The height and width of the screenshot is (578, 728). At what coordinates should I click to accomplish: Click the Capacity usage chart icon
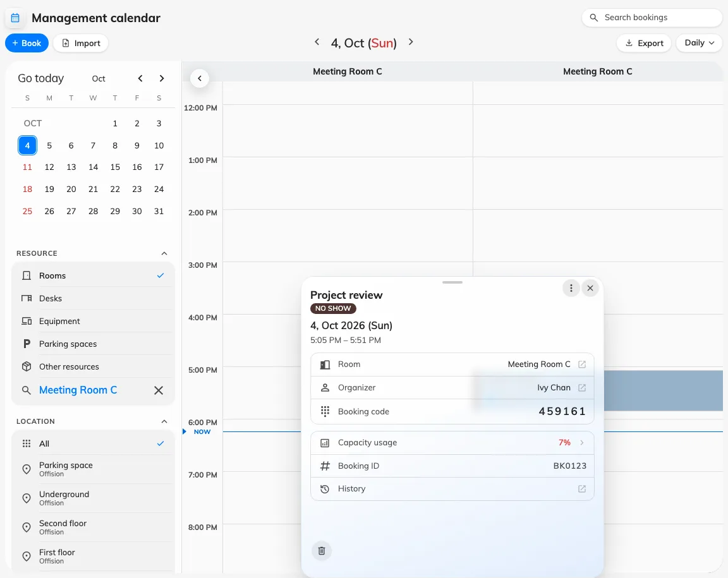point(325,443)
